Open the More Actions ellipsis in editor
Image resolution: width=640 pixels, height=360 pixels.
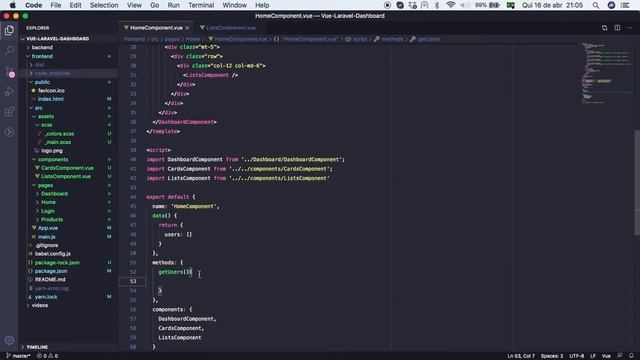coord(629,28)
